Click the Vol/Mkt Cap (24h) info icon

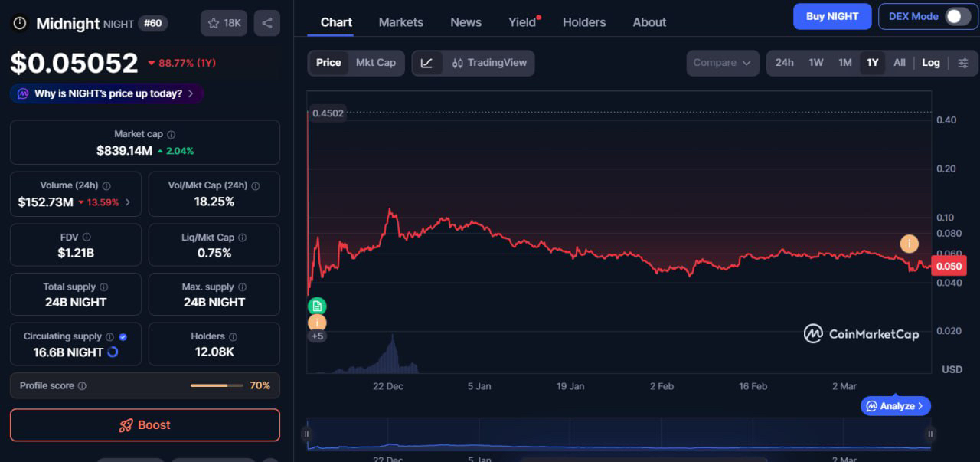pos(255,185)
